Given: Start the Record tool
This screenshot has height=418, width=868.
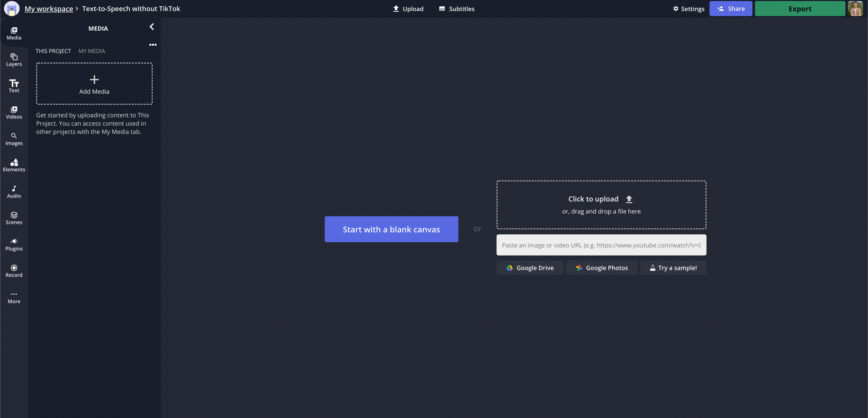Looking at the screenshot, I should pos(14,271).
